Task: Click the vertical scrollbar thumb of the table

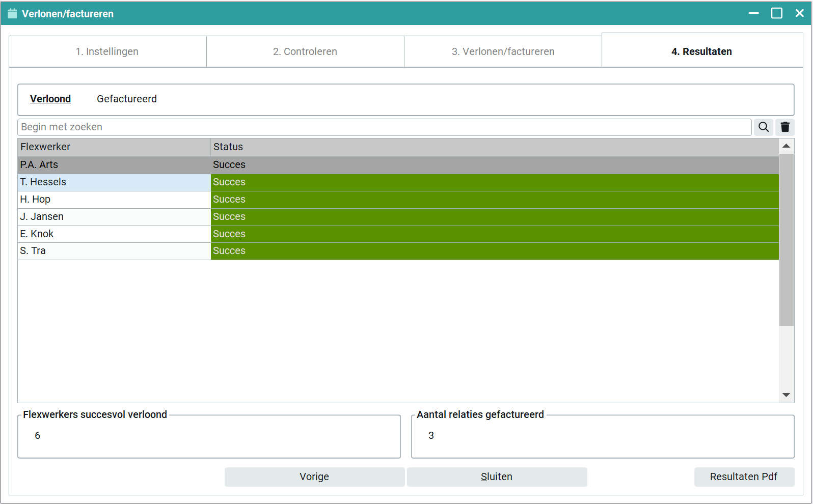Action: [786, 239]
